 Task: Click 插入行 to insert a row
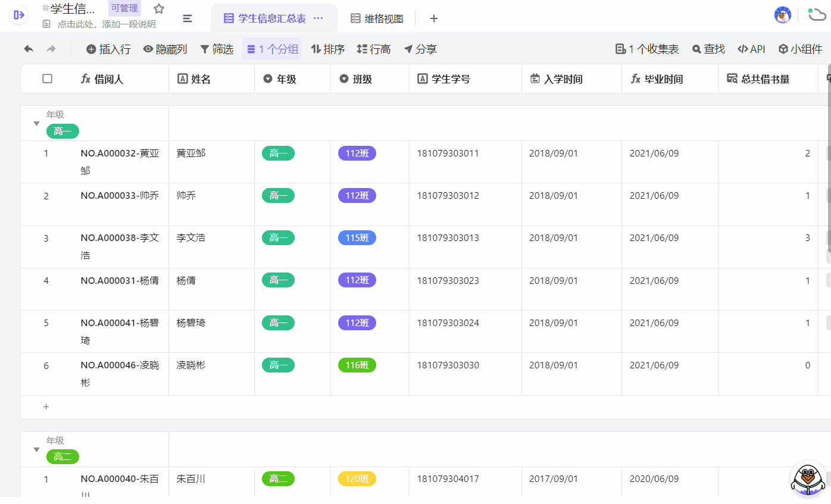coord(108,49)
